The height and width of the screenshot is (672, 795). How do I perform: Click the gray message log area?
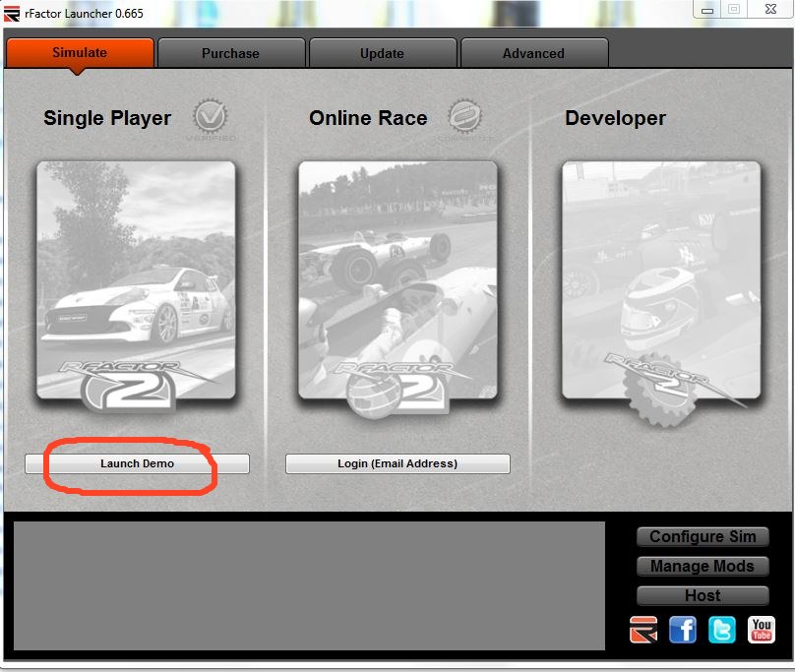[309, 585]
